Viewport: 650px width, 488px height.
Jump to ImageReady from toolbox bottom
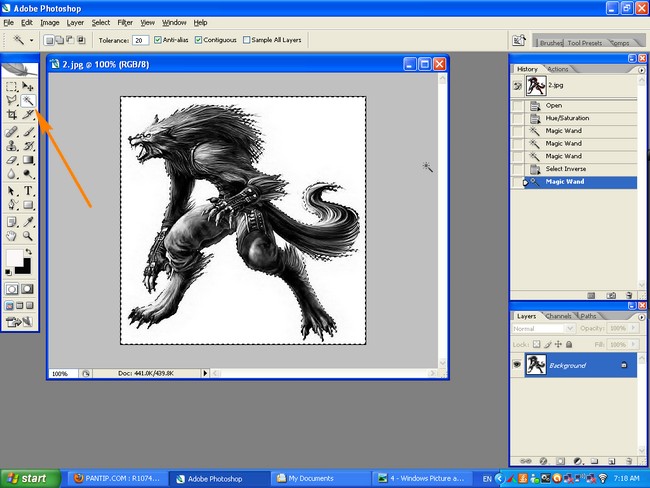pyautogui.click(x=19, y=322)
